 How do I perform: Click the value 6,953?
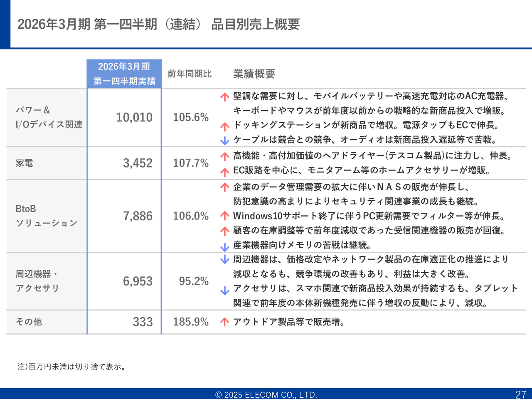pos(138,281)
